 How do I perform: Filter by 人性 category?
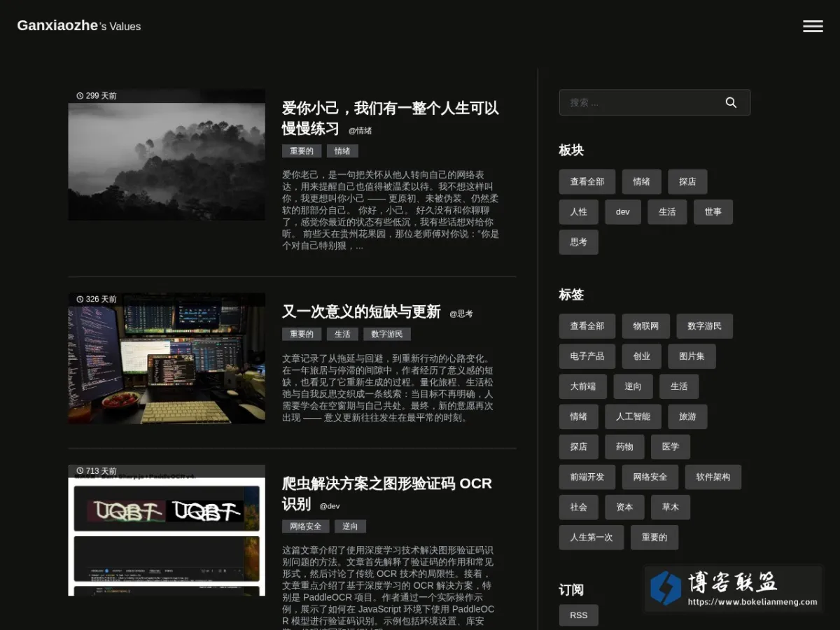[579, 212]
